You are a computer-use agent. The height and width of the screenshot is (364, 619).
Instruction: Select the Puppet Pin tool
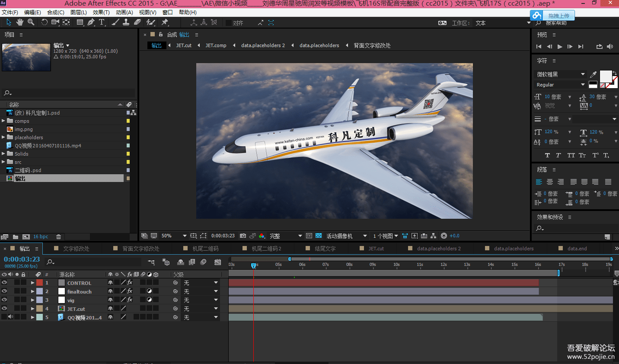(x=165, y=22)
